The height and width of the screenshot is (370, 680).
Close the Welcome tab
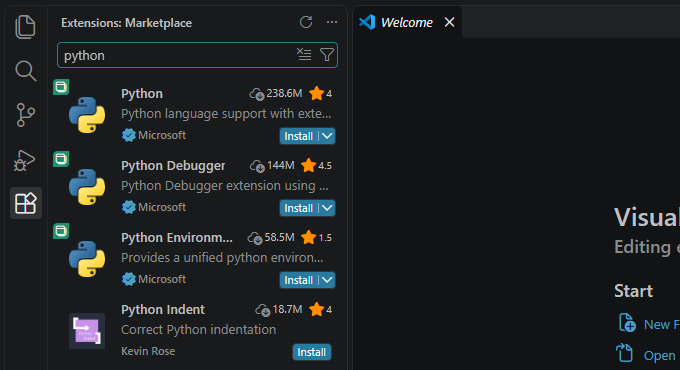pos(449,22)
